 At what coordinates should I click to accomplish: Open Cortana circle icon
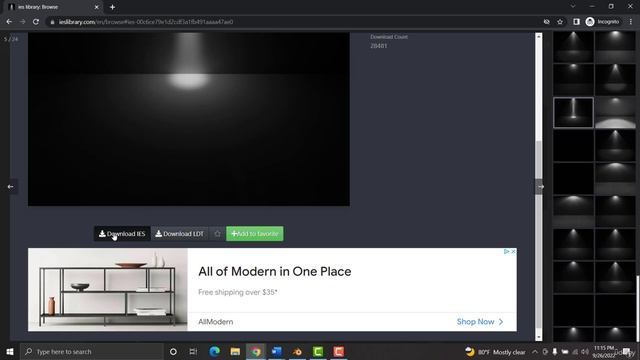click(x=173, y=351)
